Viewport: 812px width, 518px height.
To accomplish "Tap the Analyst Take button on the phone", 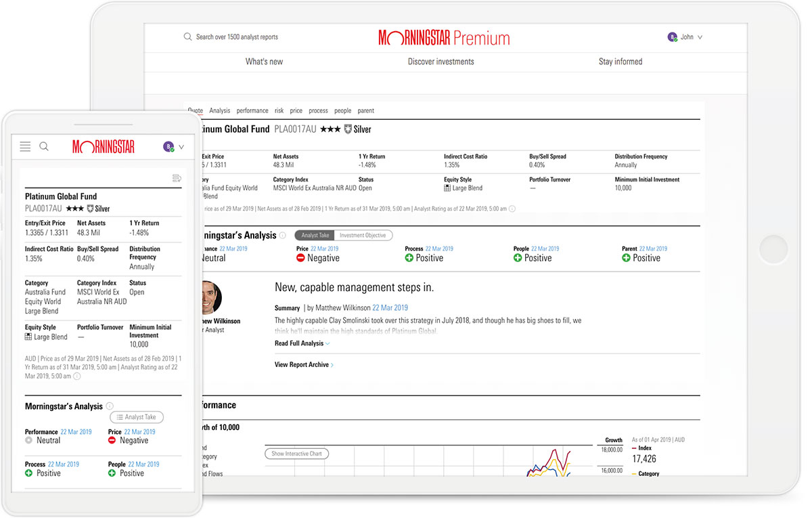I will pyautogui.click(x=137, y=417).
